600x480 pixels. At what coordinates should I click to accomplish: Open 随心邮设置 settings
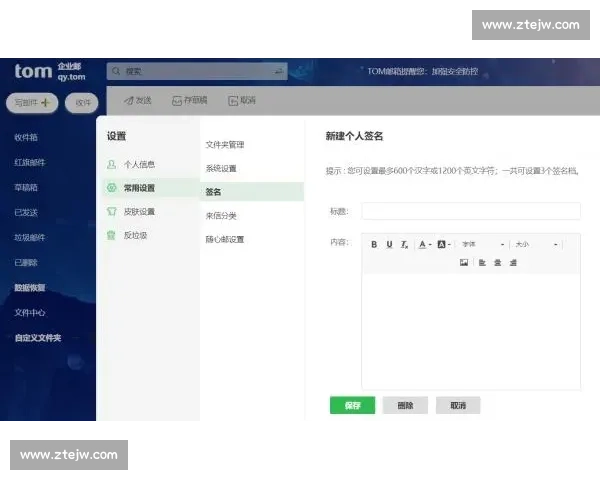(x=225, y=240)
